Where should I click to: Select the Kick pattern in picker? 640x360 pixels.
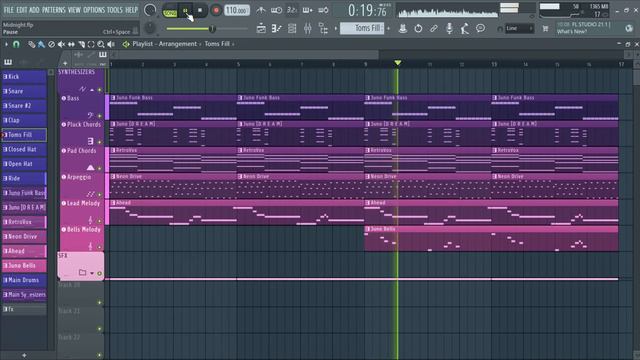point(24,76)
